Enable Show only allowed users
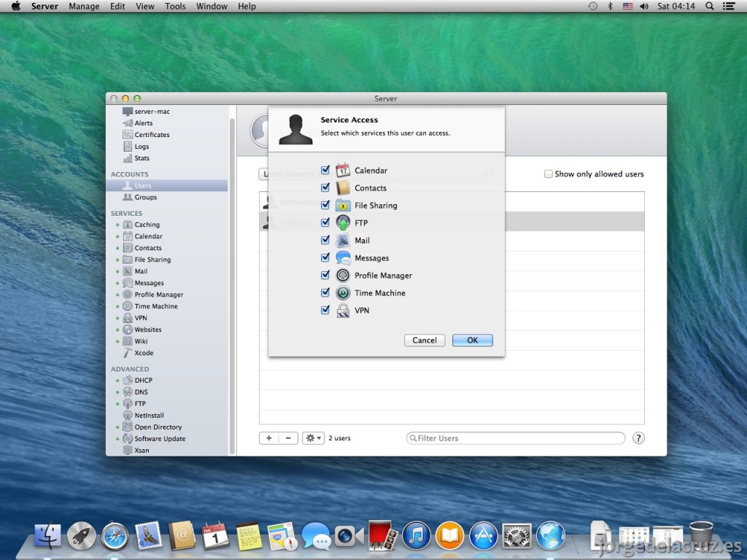 (549, 174)
